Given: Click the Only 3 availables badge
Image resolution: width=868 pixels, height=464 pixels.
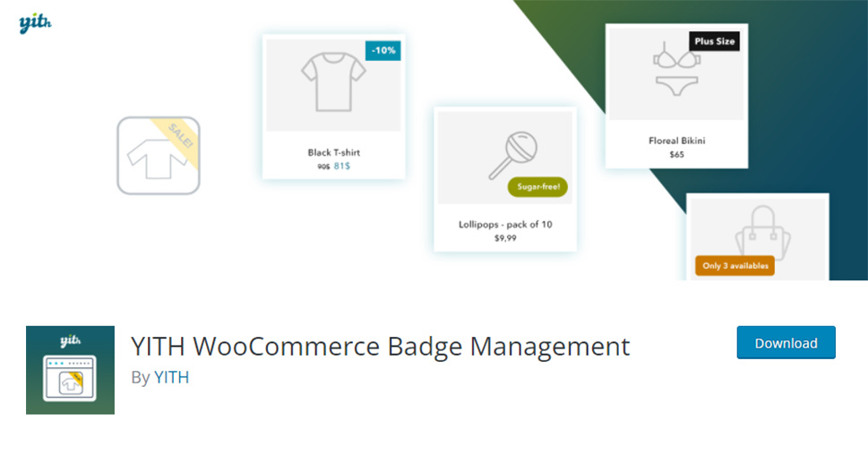Looking at the screenshot, I should coord(735,266).
